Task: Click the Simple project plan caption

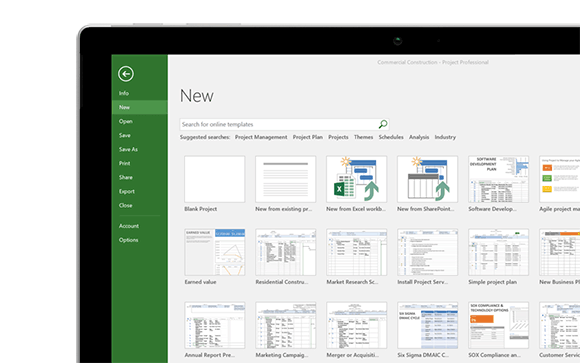Action: [x=492, y=282]
